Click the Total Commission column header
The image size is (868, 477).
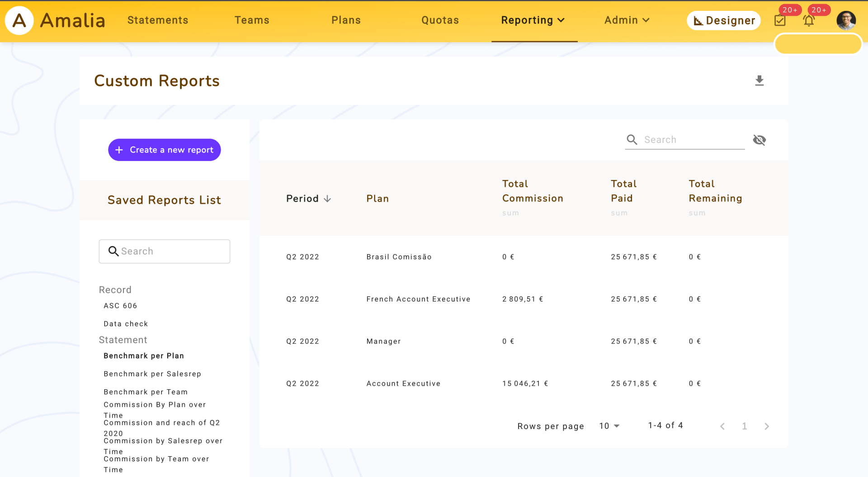click(533, 191)
